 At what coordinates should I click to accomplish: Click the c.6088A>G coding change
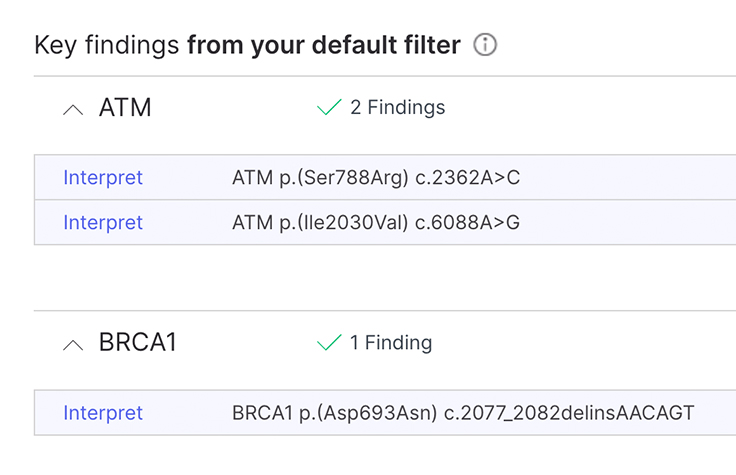click(468, 222)
